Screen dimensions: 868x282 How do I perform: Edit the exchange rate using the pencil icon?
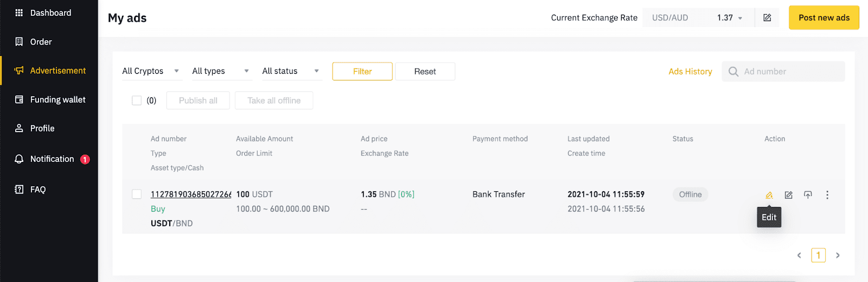(767, 18)
